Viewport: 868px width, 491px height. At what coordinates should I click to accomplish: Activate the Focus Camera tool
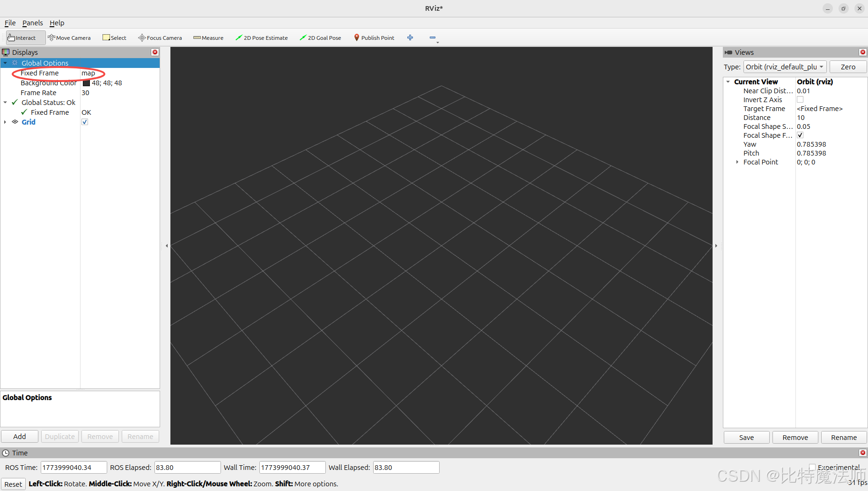point(160,38)
